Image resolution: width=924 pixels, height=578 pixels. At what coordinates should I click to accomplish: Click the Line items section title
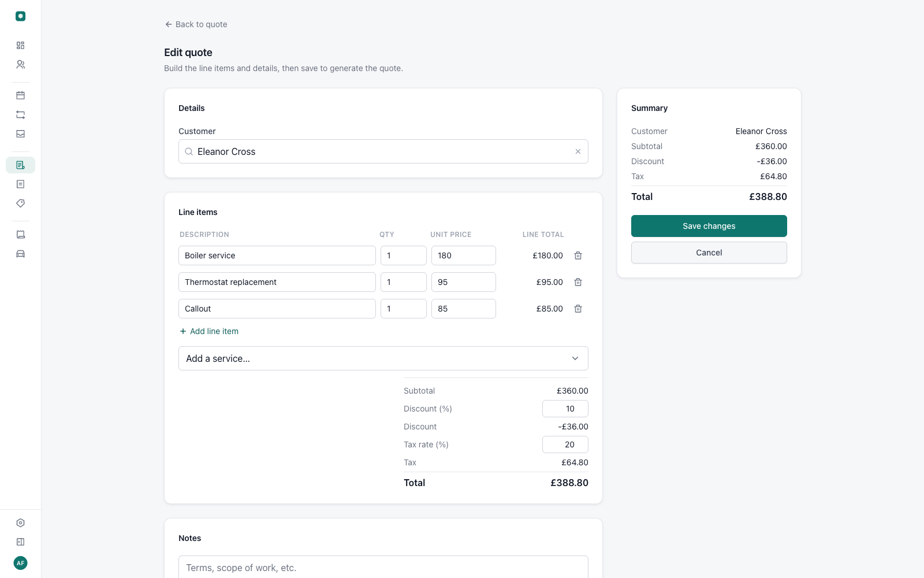click(x=198, y=212)
